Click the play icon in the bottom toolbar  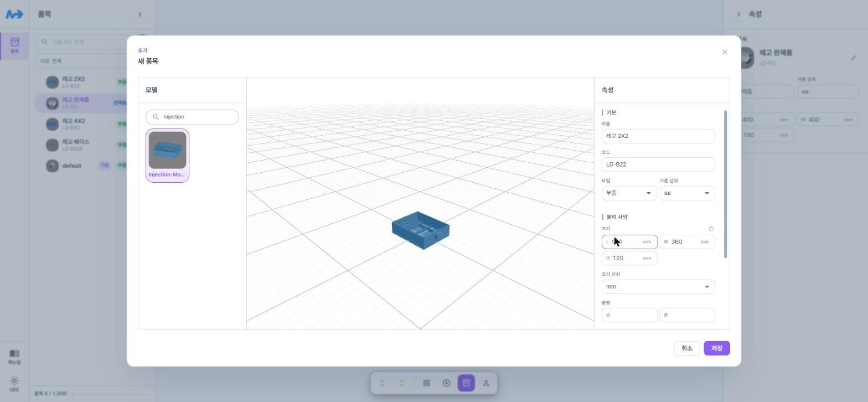pos(446,383)
